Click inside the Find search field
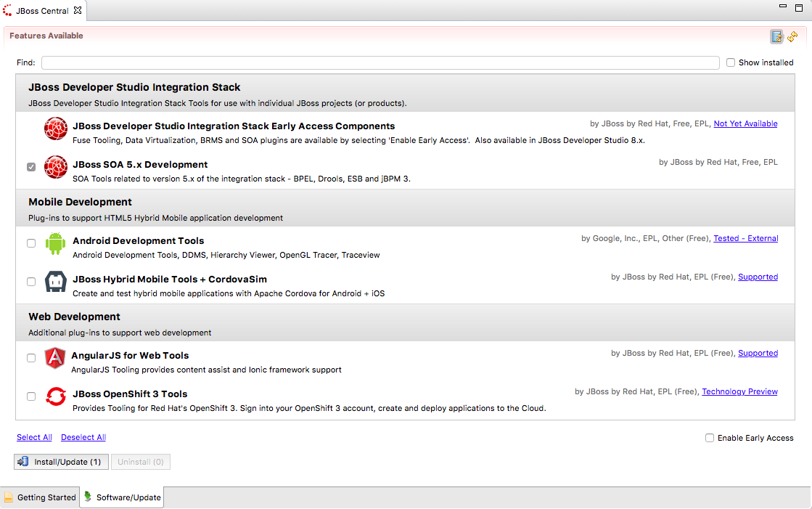This screenshot has width=812, height=509. 377,62
